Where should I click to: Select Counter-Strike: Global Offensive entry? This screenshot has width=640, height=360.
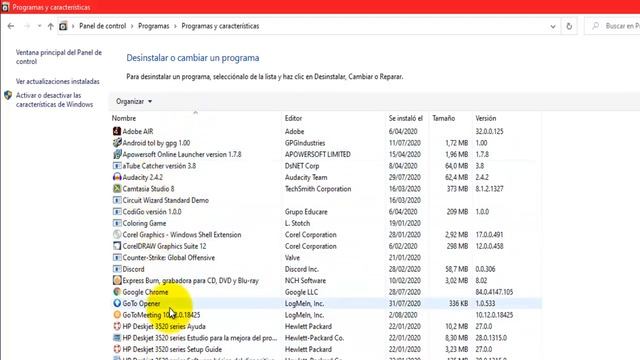point(169,258)
